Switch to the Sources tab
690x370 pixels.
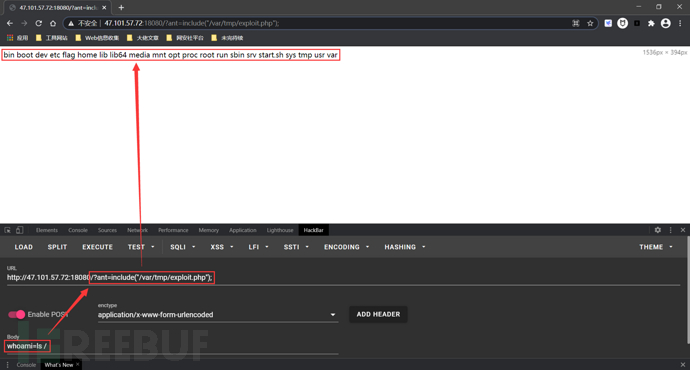tap(107, 230)
